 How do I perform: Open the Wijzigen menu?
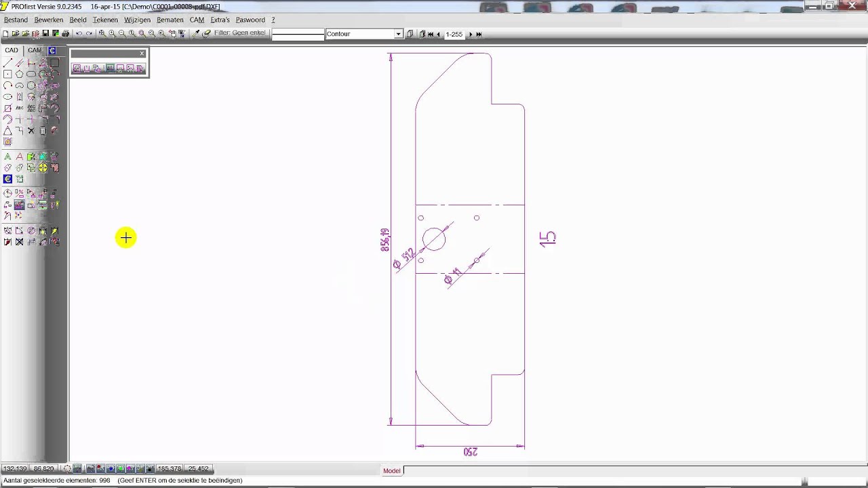coord(137,20)
